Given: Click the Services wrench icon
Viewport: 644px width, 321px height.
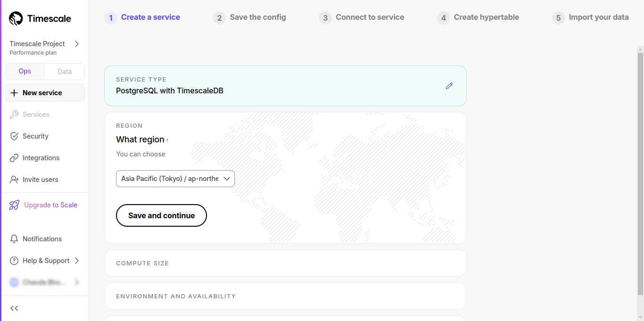Looking at the screenshot, I should pos(14,115).
